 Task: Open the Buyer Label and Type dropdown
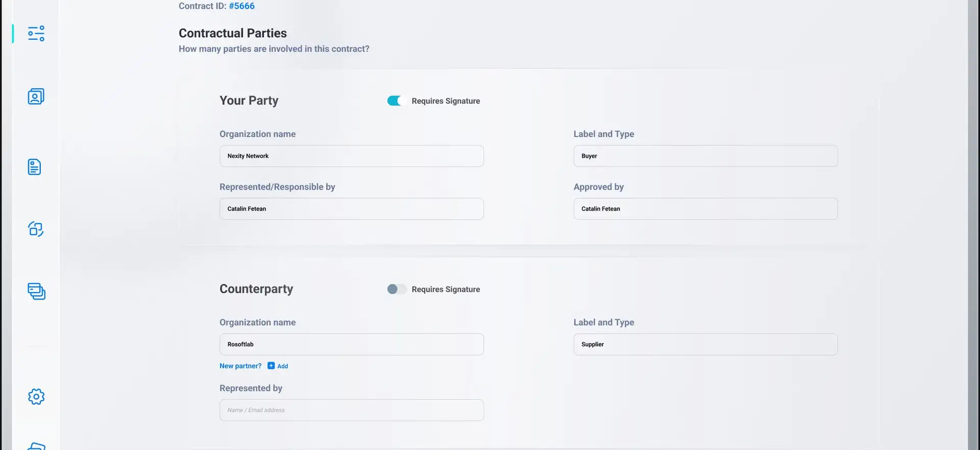pyautogui.click(x=705, y=156)
